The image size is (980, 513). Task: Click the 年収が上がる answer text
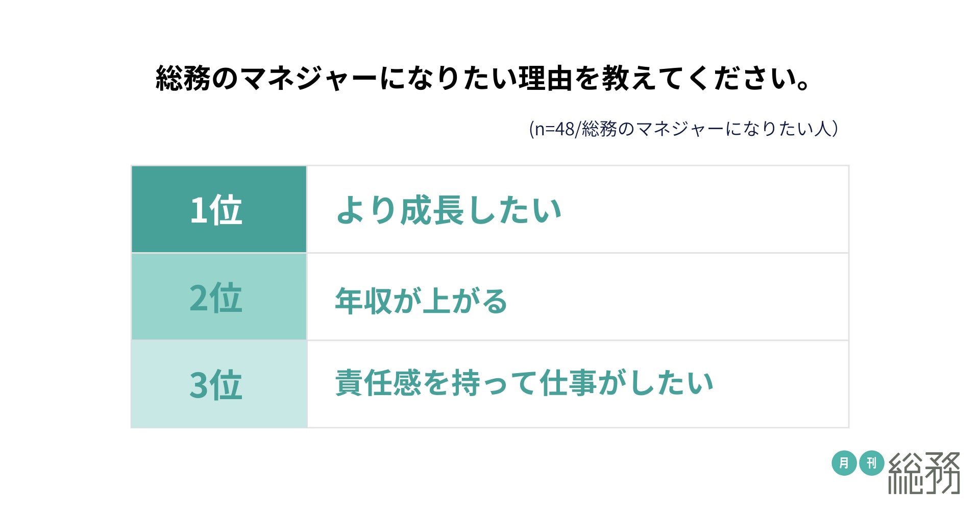point(421,300)
